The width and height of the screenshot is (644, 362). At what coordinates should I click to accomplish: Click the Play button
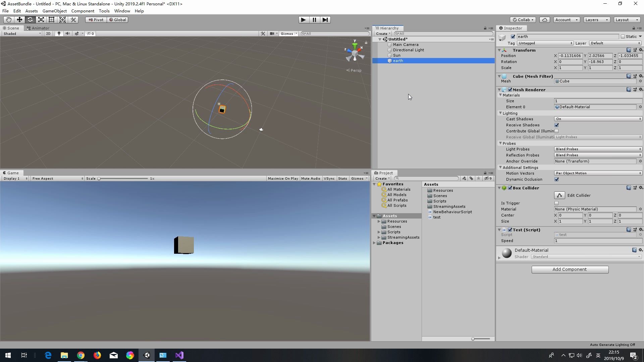(303, 20)
